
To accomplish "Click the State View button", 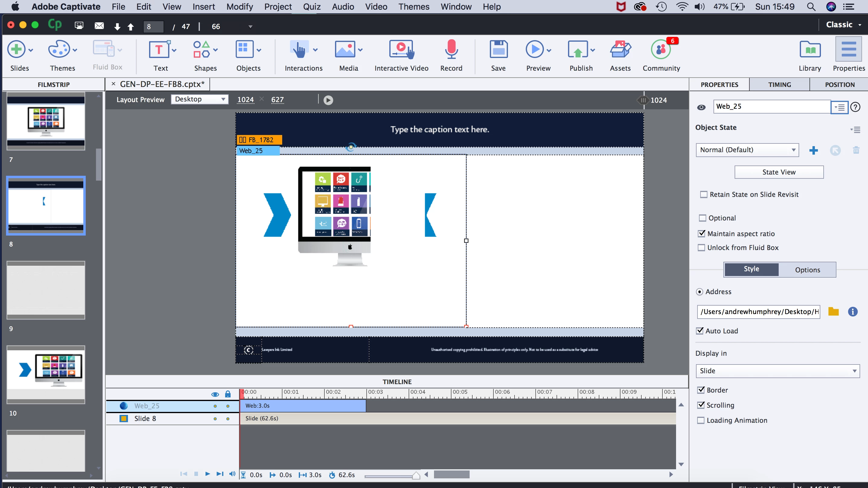I will click(779, 172).
